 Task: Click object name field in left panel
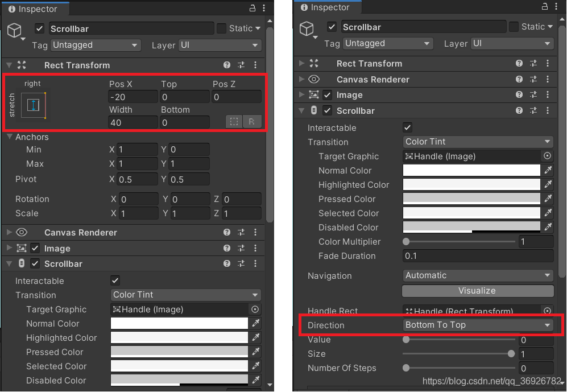tap(131, 28)
